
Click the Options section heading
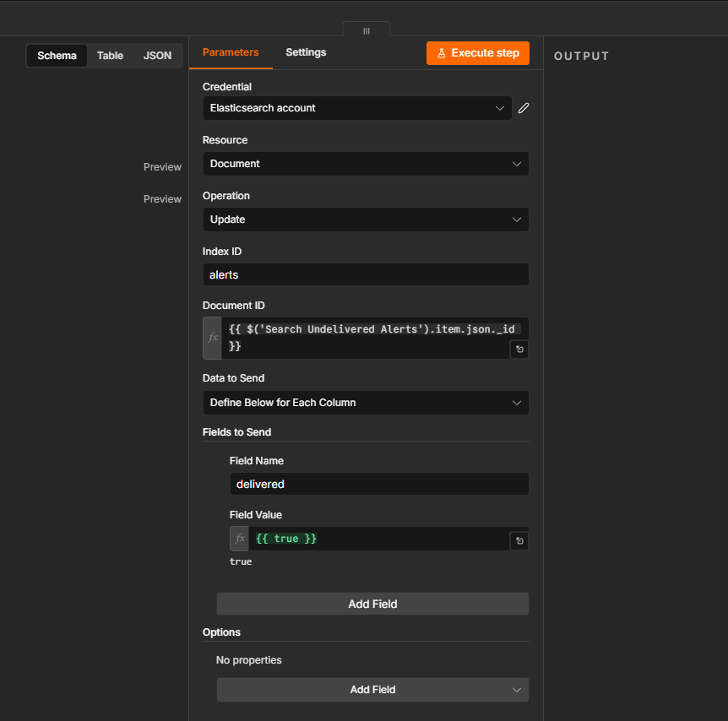[221, 632]
